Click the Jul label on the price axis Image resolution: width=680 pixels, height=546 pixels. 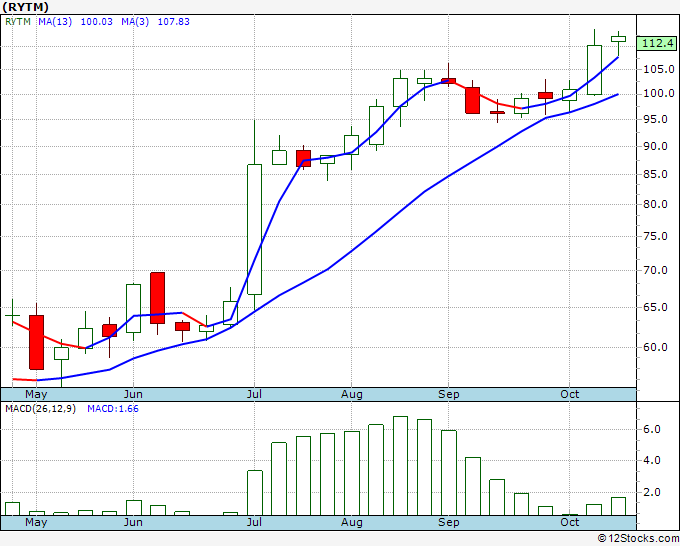tap(254, 394)
